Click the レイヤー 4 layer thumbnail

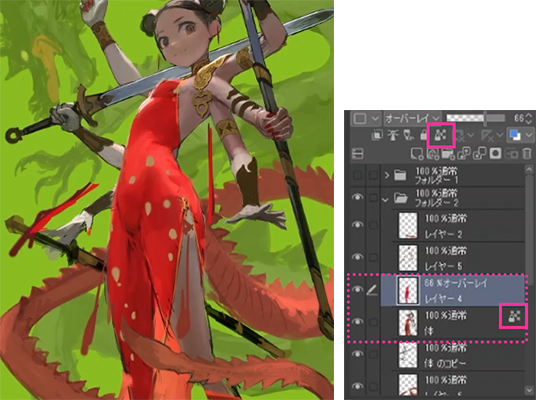pyautogui.click(x=408, y=291)
